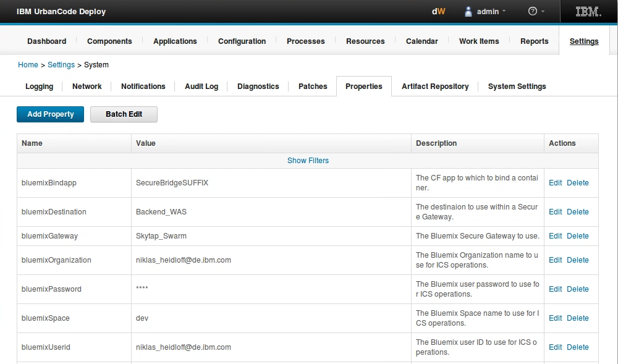Select the bluemixGateway name cell
Image resolution: width=618 pixels, height=364 pixels.
pyautogui.click(x=74, y=236)
